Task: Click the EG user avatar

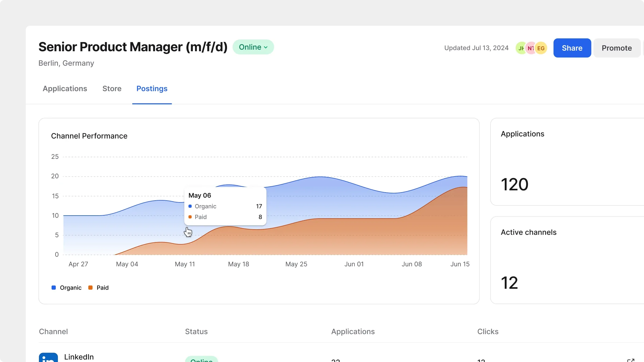Action: (541, 48)
